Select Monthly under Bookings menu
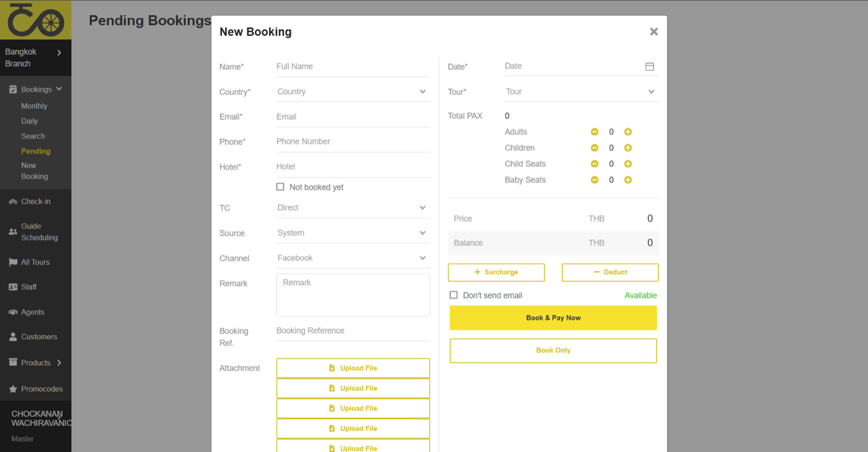The width and height of the screenshot is (868, 452). pos(34,106)
